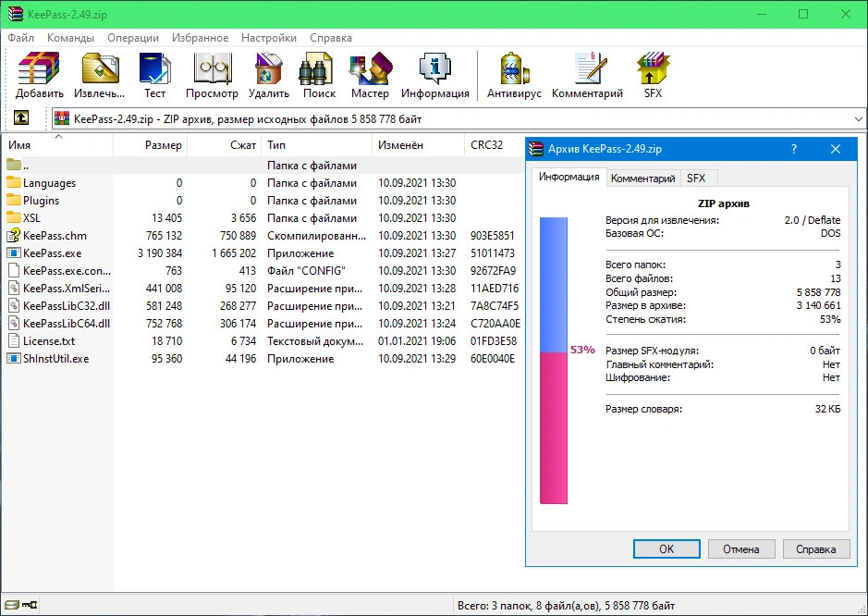
Task: Click the Добавить (Add) toolbar icon
Action: pos(39,68)
